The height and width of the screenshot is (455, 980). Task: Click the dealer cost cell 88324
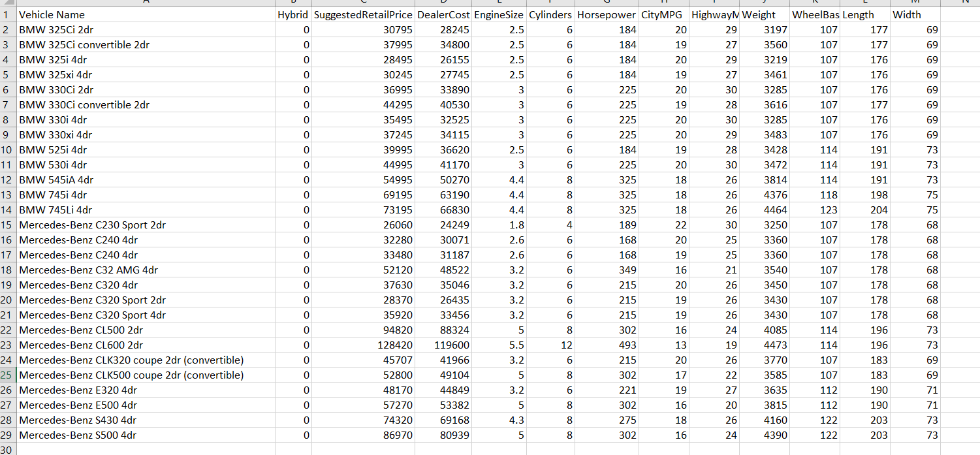pyautogui.click(x=443, y=330)
